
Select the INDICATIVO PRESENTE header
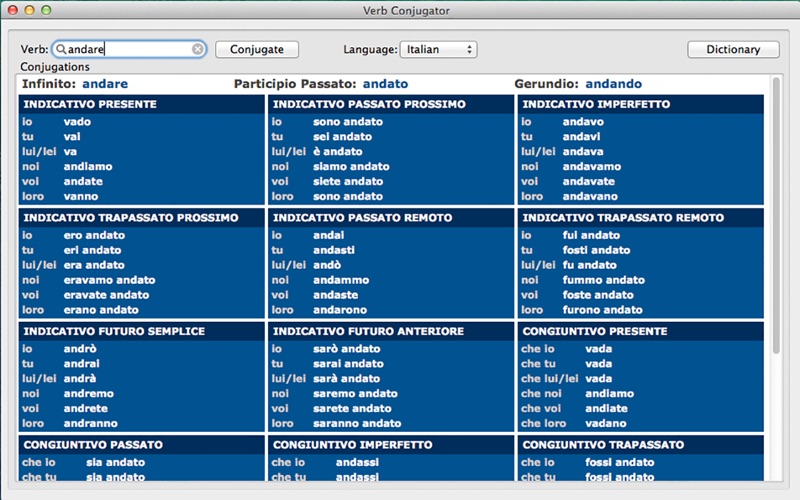(x=141, y=104)
